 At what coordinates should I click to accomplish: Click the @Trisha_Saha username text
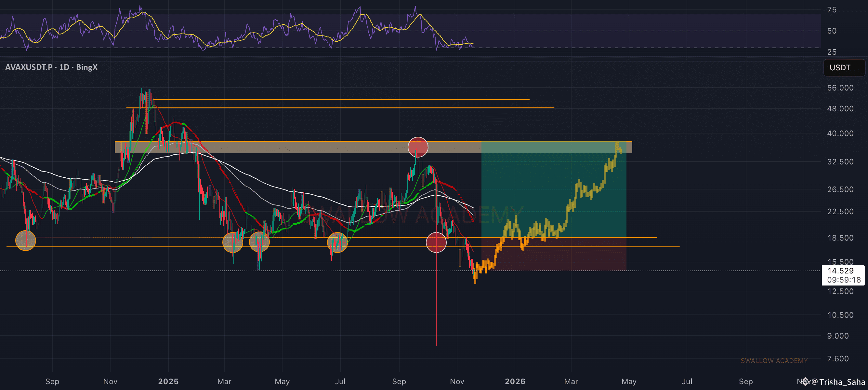tap(838, 382)
